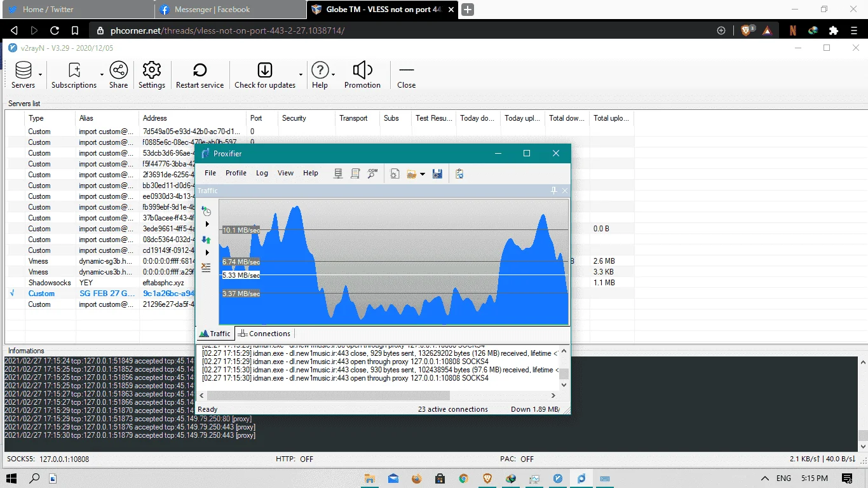
Task: Close the Globe TM browser tab
Action: [x=450, y=10]
